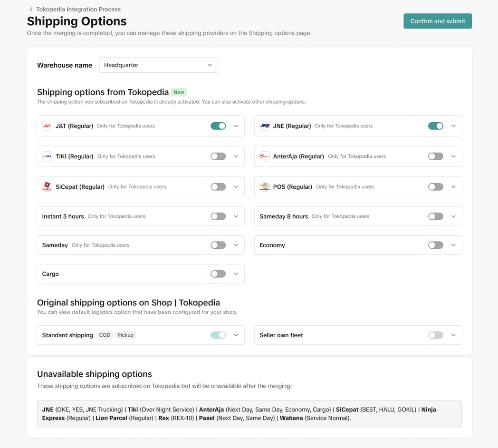This screenshot has height=448, width=498.
Task: Click the COD tag on Standard shipping
Action: (105, 335)
